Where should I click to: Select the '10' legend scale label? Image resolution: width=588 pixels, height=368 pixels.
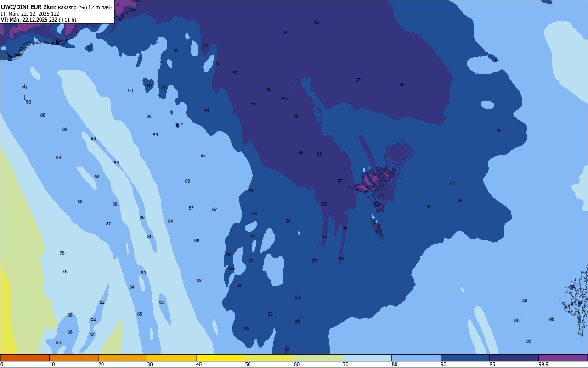click(52, 364)
